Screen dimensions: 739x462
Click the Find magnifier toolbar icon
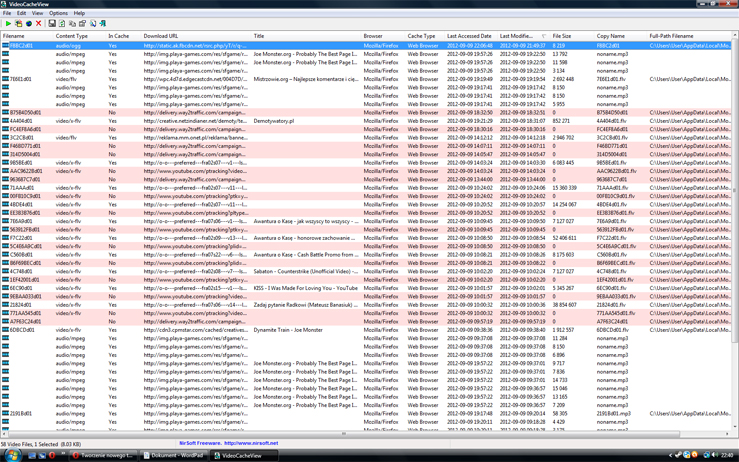pyautogui.click(x=93, y=23)
